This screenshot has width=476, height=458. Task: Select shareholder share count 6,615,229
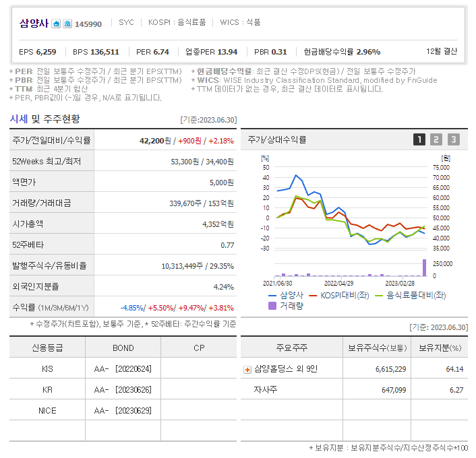[390, 369]
